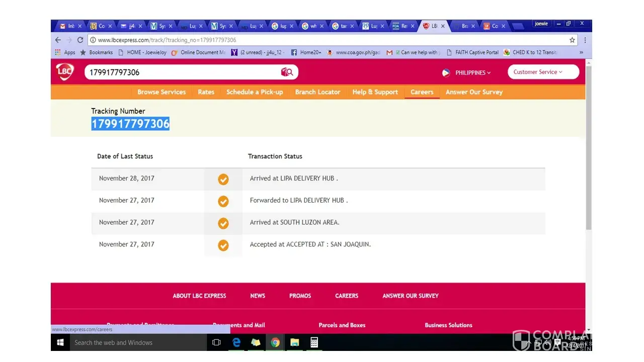Click the Task View icon on the taskbar

[x=216, y=342]
